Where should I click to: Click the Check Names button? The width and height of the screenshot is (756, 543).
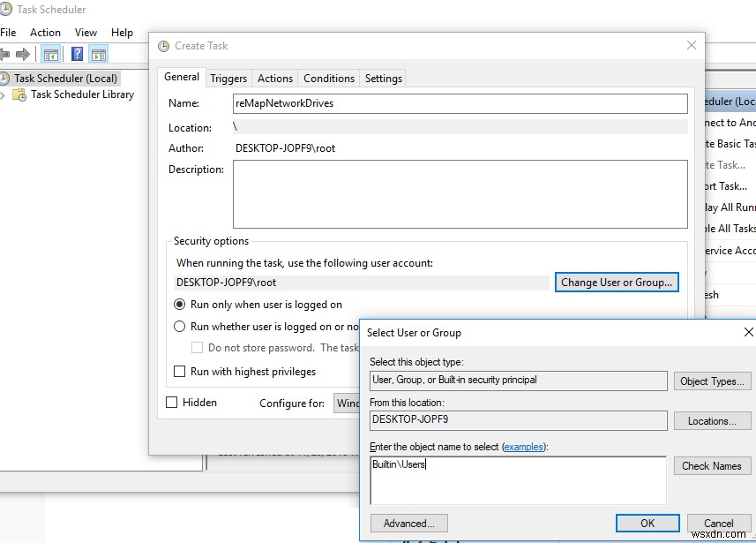coord(712,465)
